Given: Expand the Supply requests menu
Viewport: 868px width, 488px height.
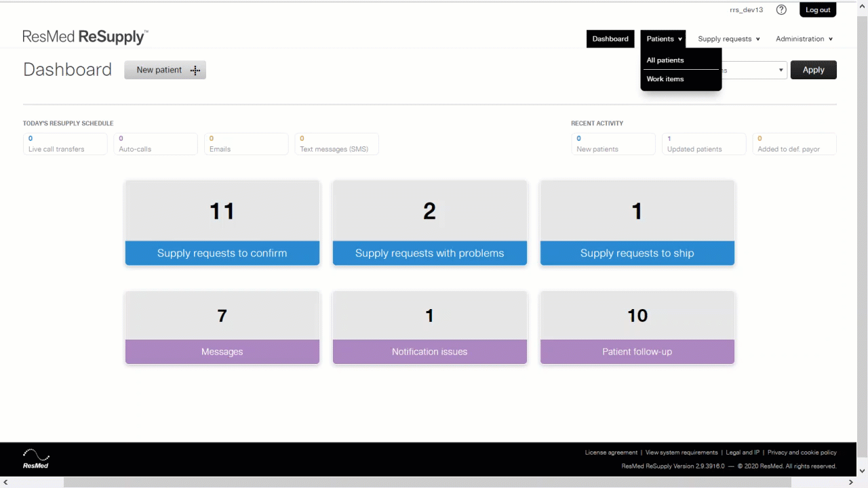Looking at the screenshot, I should click(728, 39).
